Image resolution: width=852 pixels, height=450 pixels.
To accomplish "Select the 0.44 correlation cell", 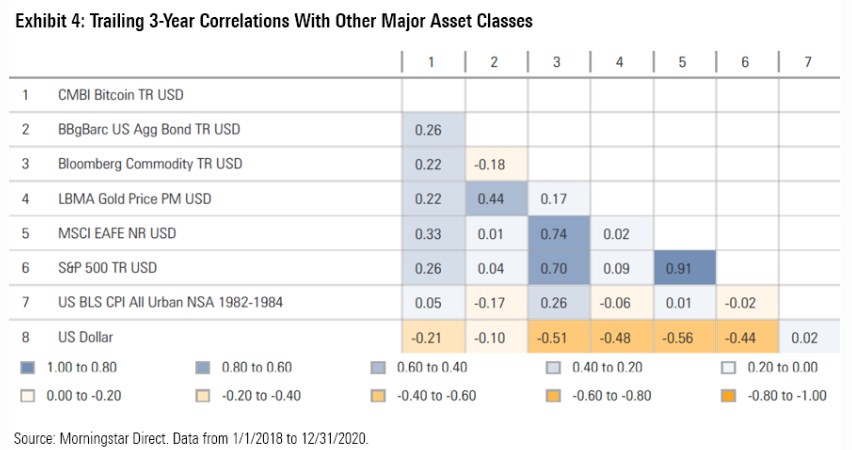I will pos(494,198).
